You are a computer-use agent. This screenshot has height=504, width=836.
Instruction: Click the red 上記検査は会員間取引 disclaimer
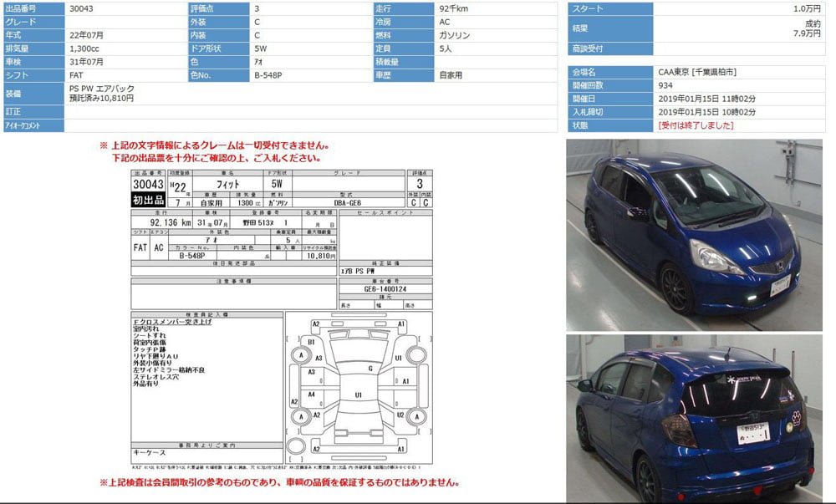279,483
